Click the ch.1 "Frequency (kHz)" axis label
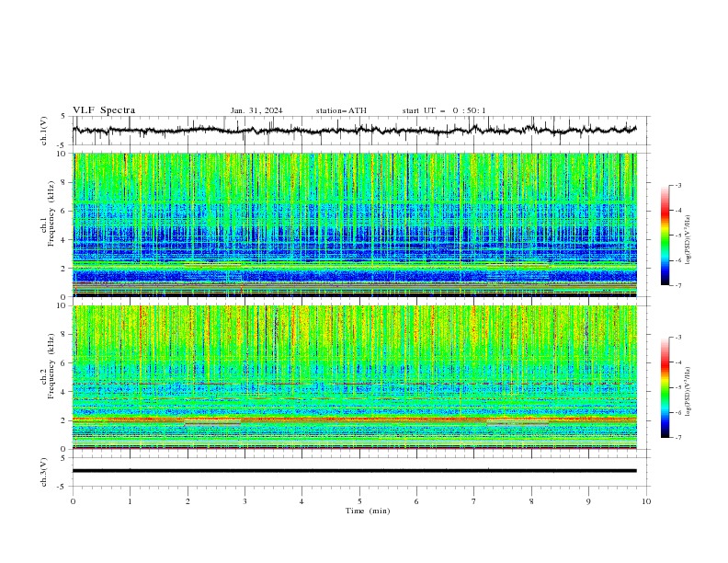The width and height of the screenshot is (728, 563). (x=51, y=213)
